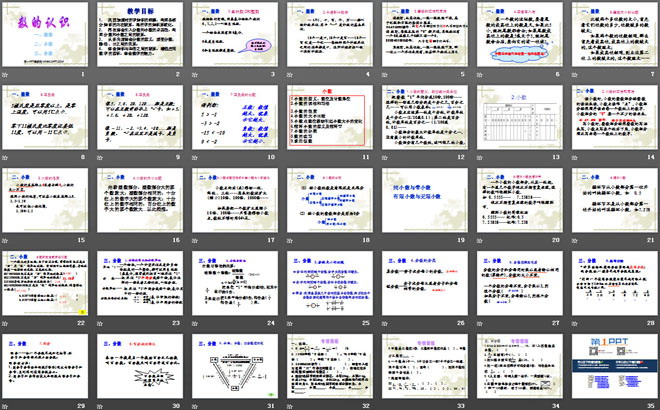Image resolution: width=660 pixels, height=410 pixels.
Task: Click the animation star icon under slide 14
Action: [x=575, y=157]
